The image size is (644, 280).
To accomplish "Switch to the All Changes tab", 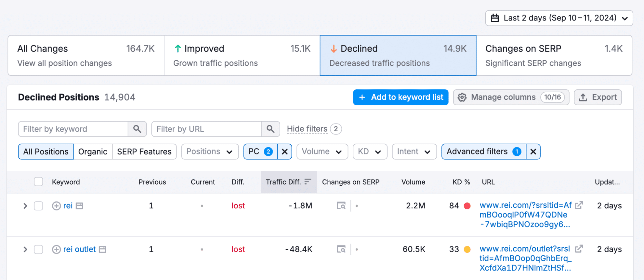I will click(x=86, y=55).
